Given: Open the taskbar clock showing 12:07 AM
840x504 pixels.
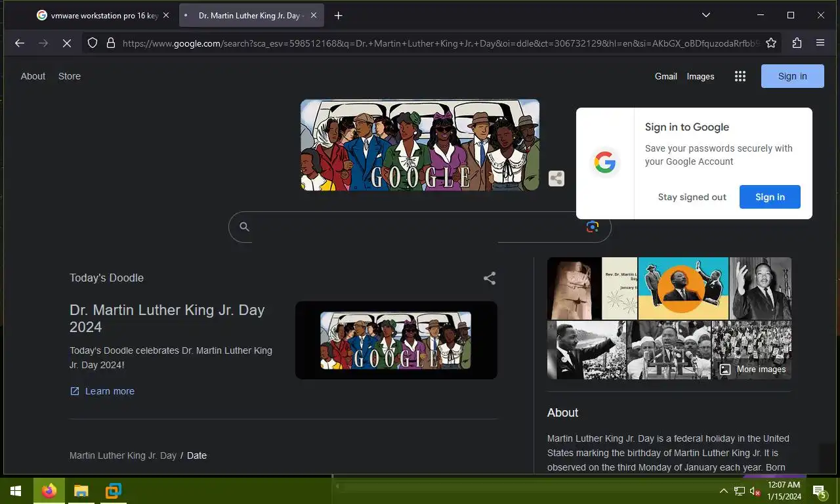Looking at the screenshot, I should tap(784, 491).
